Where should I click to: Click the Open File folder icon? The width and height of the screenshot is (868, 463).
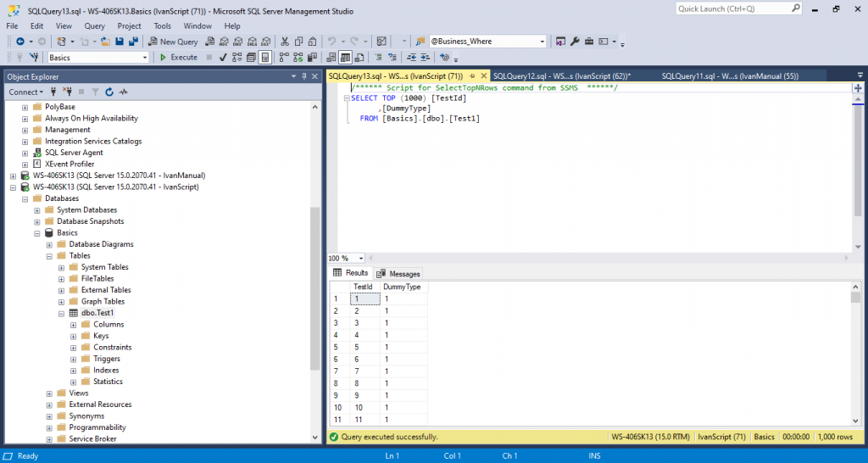tap(105, 42)
